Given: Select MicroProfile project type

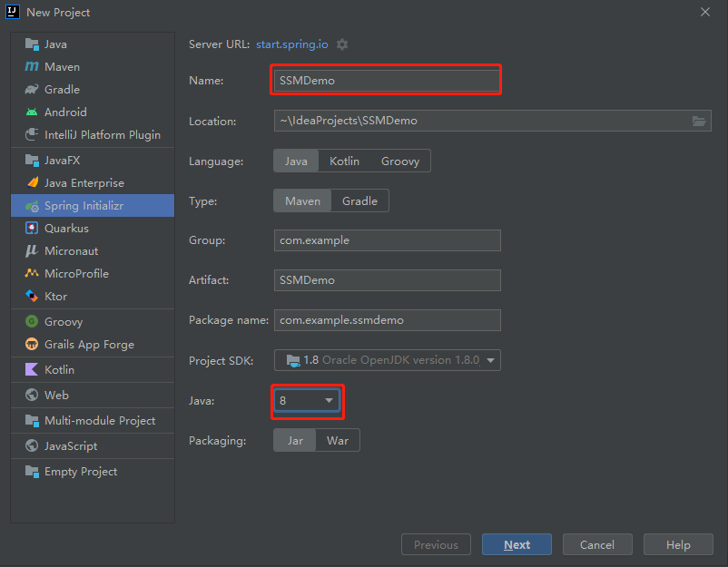Looking at the screenshot, I should point(93,274).
